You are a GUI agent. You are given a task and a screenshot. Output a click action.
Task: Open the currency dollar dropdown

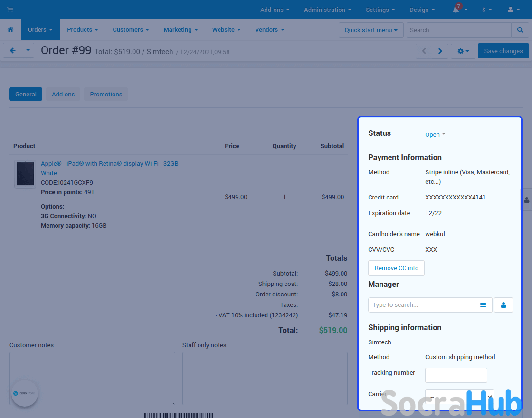click(487, 9)
